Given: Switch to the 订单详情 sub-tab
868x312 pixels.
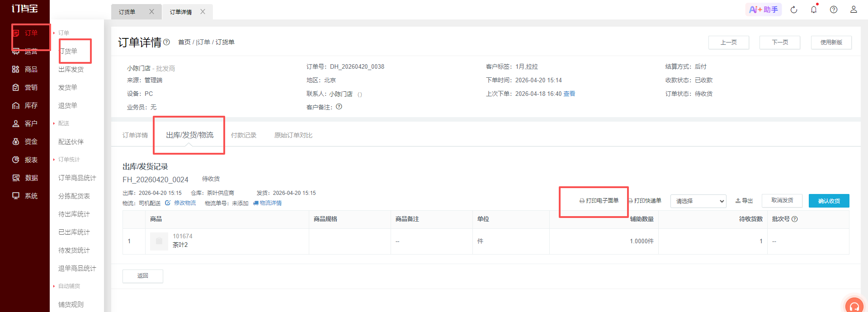Looking at the screenshot, I should [x=135, y=135].
